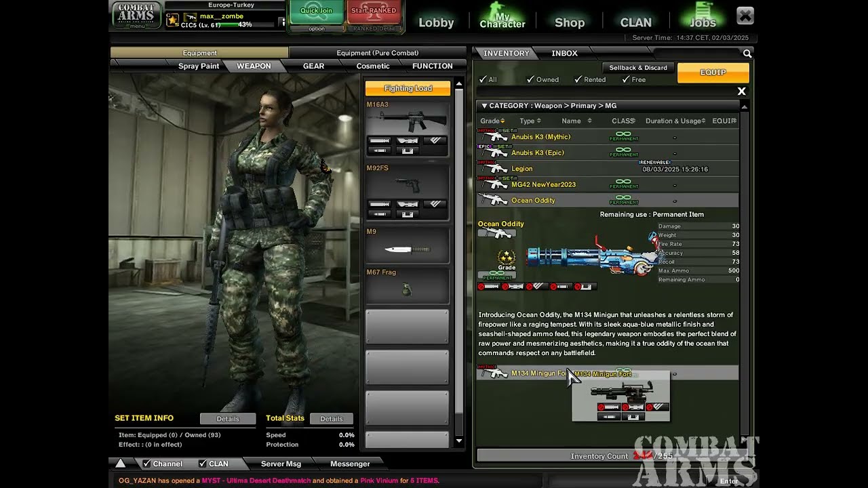
Task: Select the FUNCTION tab
Action: pos(432,66)
